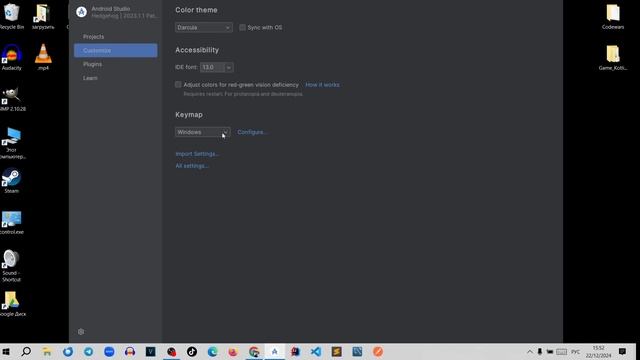Open the Windows keymap dropdown
Viewport: 640px width, 360px height.
coord(203,132)
